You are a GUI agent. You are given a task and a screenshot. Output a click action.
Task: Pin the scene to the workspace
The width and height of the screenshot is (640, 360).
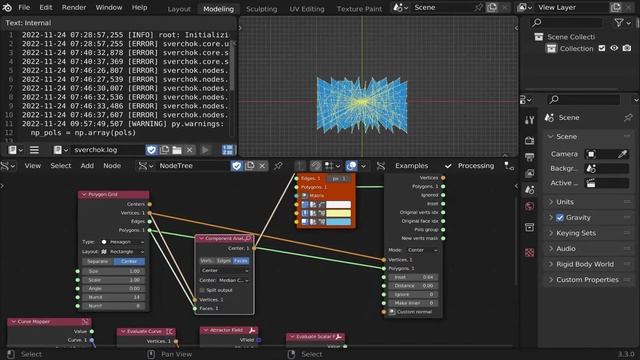(478, 7)
